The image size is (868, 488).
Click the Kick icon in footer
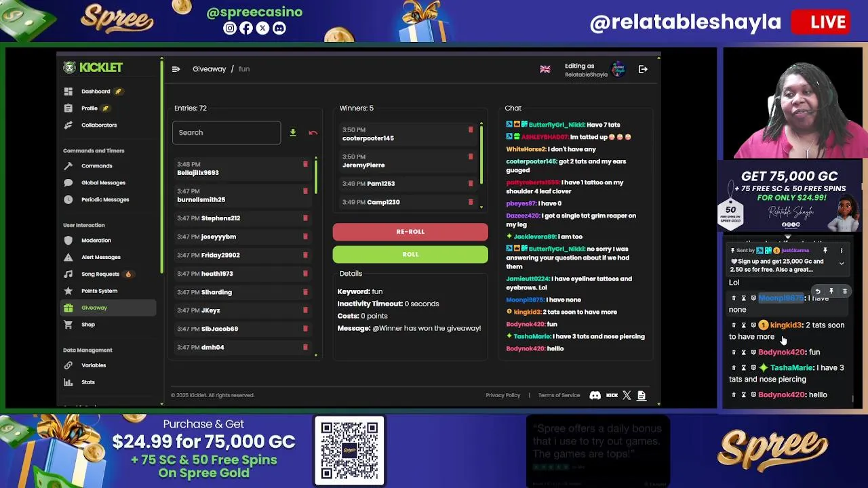pos(612,395)
